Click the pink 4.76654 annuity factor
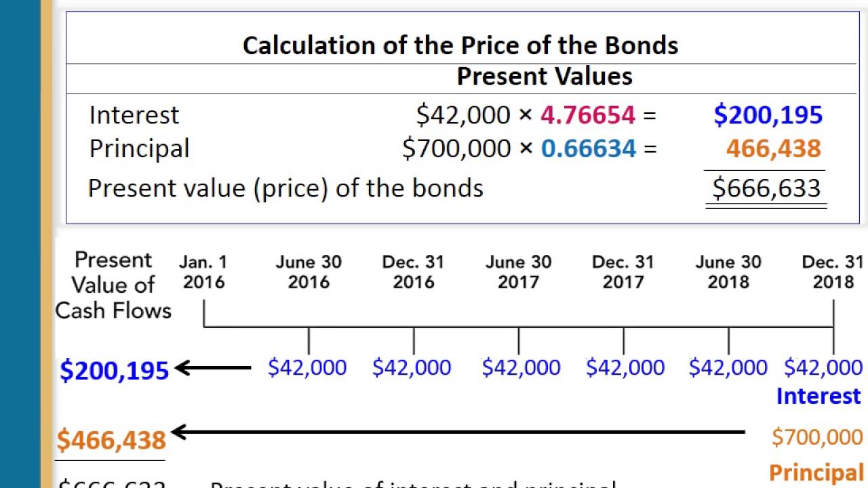 [587, 115]
